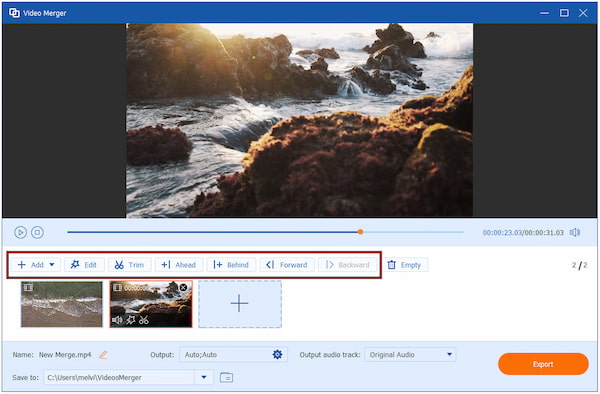This screenshot has height=394, width=600.
Task: Open output settings gear icon
Action: pyautogui.click(x=277, y=355)
